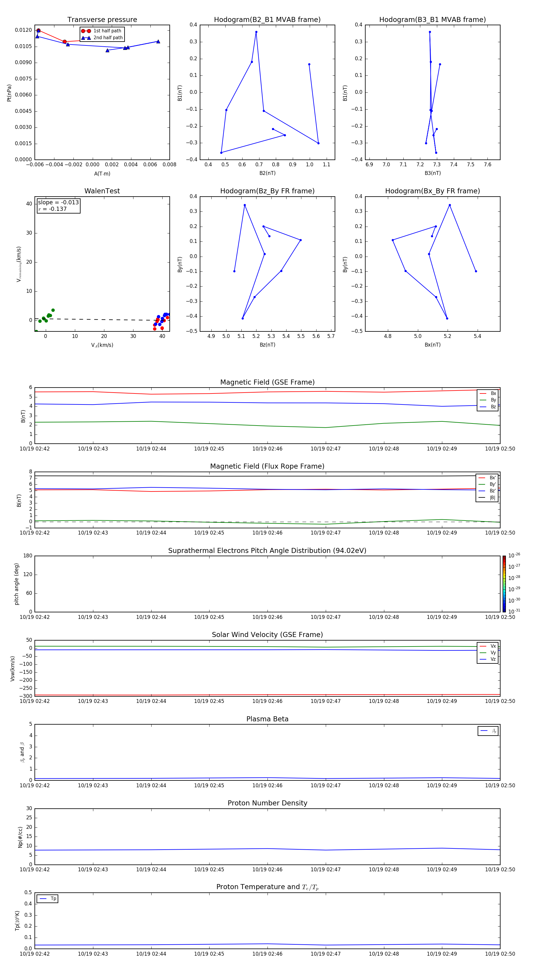
Task: Click 'Suprathermal Electrons Pitch Angle Distribution' title
Action: click(x=267, y=551)
